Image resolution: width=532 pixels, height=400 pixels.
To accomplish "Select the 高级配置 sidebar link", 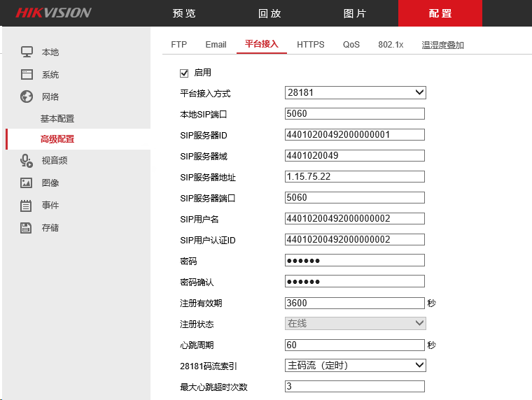I will pyautogui.click(x=57, y=139).
